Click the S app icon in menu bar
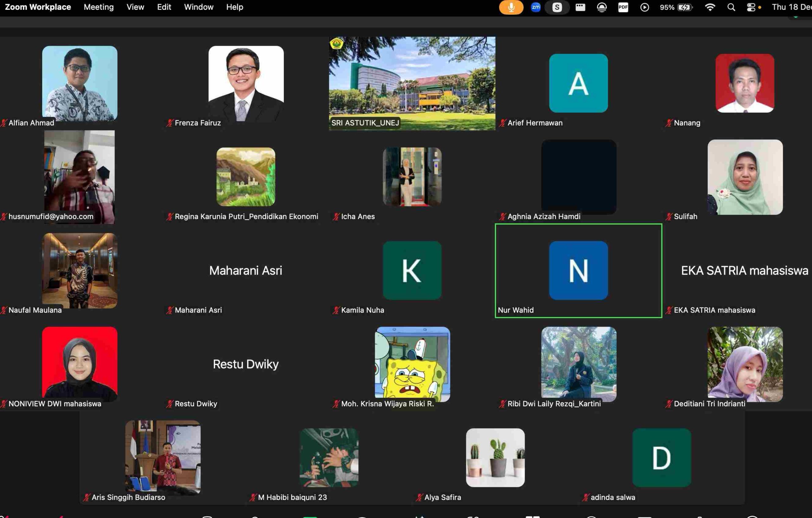812x518 pixels. (x=557, y=7)
